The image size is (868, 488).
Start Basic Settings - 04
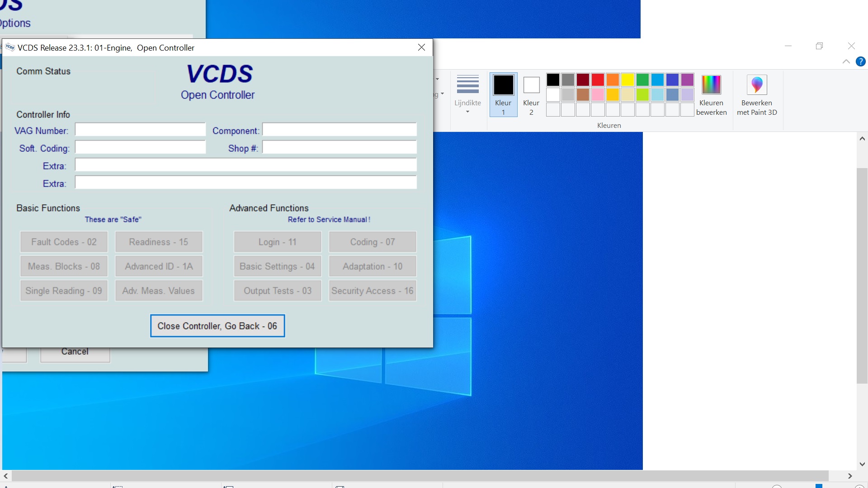pyautogui.click(x=278, y=266)
